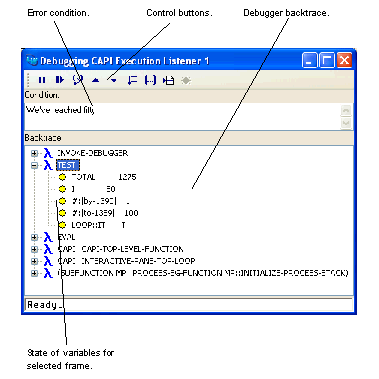
Task: Move to the previous frame with the up arrow
Action: [x=96, y=80]
